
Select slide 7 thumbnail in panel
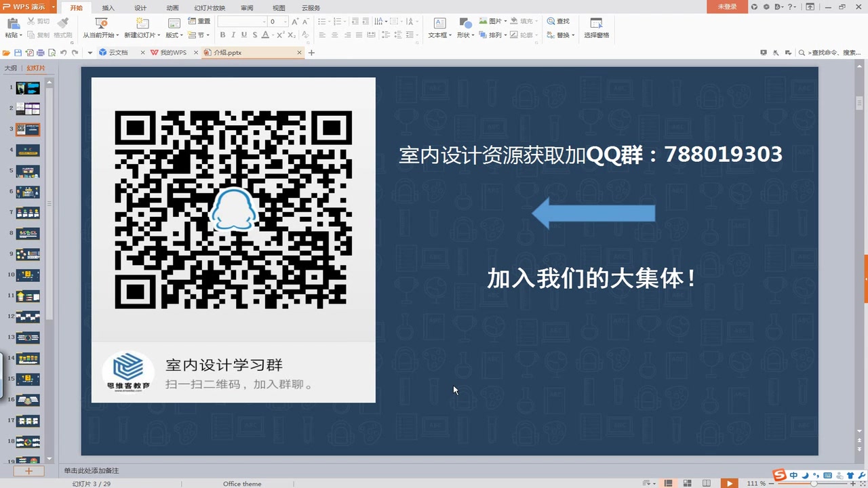(x=28, y=212)
